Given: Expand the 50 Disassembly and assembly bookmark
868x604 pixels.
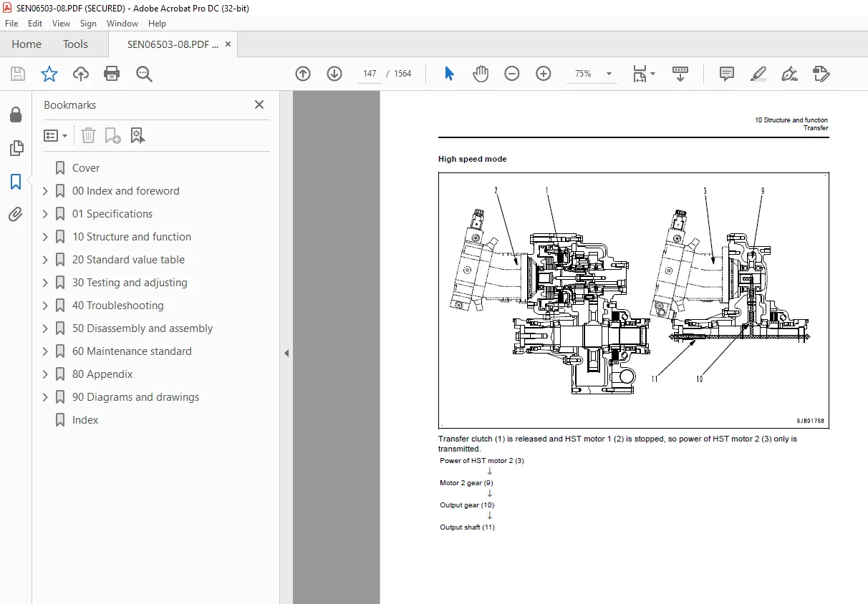Looking at the screenshot, I should click(45, 328).
